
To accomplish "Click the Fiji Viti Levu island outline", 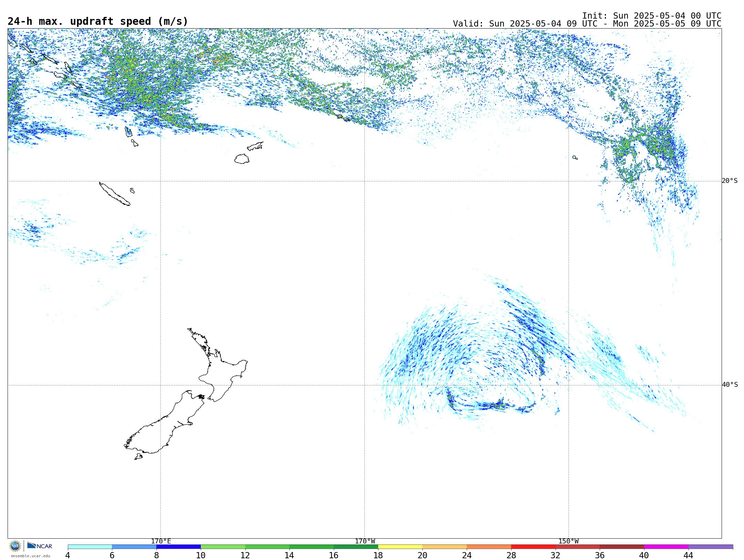I will [242, 159].
